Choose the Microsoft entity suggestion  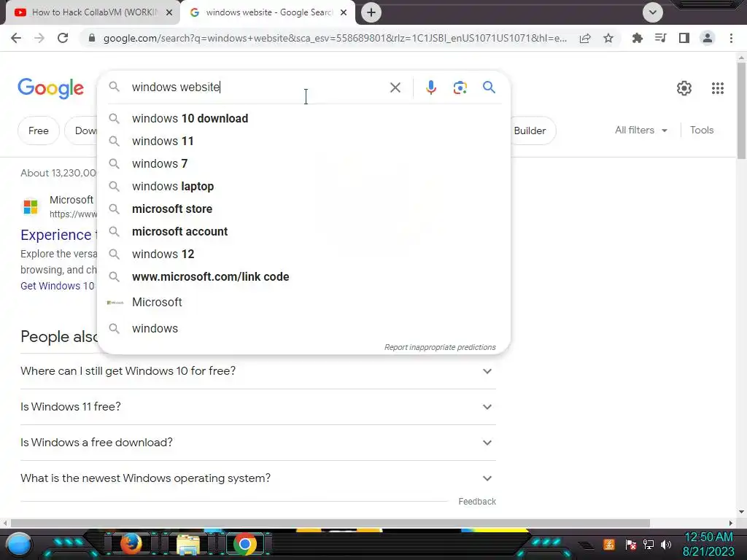click(x=303, y=303)
